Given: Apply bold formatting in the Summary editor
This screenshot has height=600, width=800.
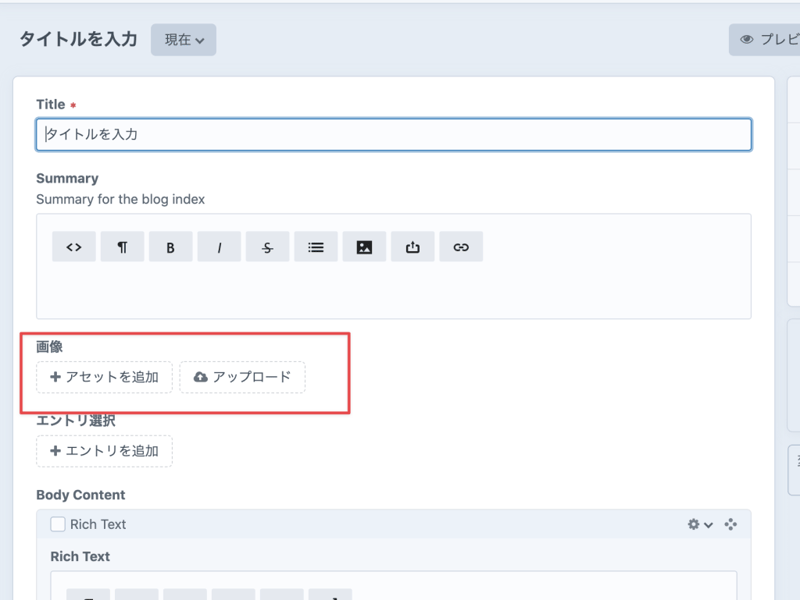Looking at the screenshot, I should [x=170, y=247].
